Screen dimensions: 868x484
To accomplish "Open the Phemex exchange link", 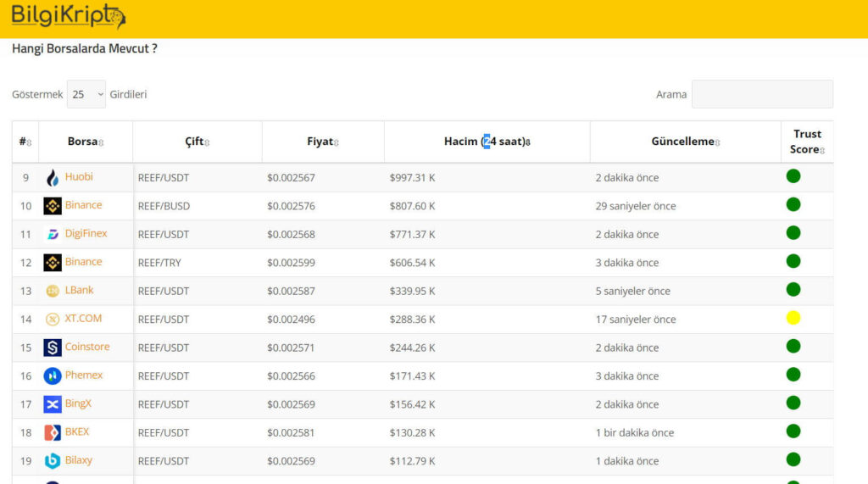I will (x=84, y=375).
